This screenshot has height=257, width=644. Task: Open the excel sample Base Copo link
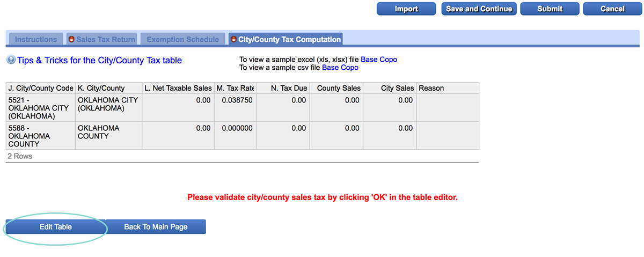(379, 60)
